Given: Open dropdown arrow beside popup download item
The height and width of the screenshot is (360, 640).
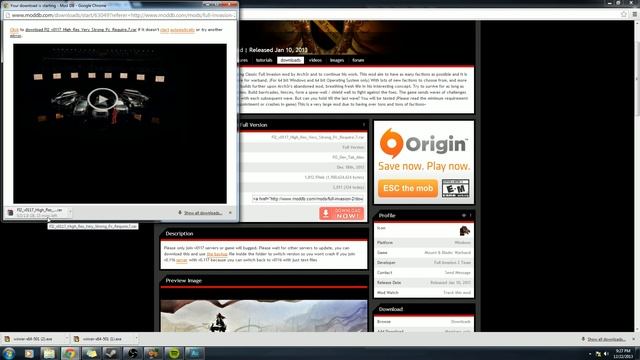Looking at the screenshot, I should coord(70,212).
